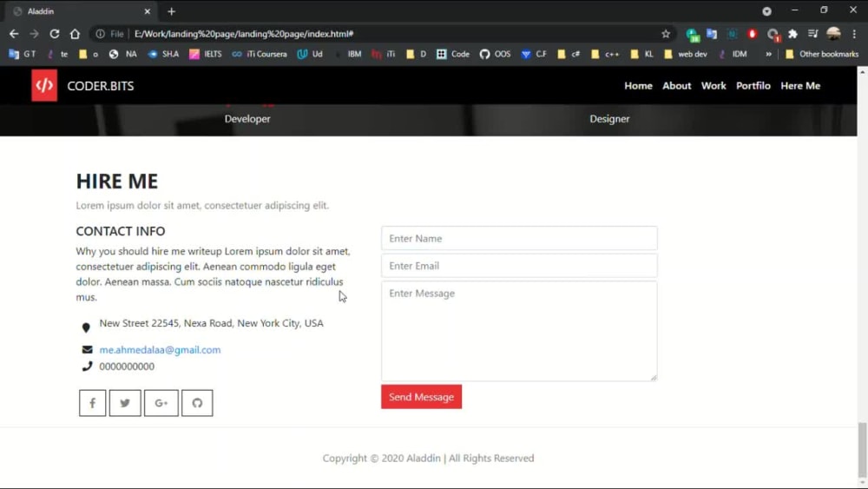Open the SH.A bookmark
Image resolution: width=868 pixels, height=489 pixels.
pos(164,54)
